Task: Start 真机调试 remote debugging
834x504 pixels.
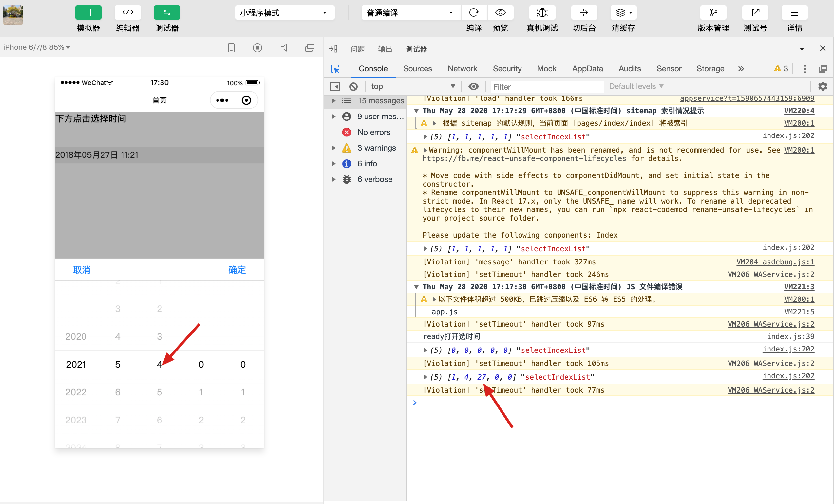Action: (x=541, y=12)
